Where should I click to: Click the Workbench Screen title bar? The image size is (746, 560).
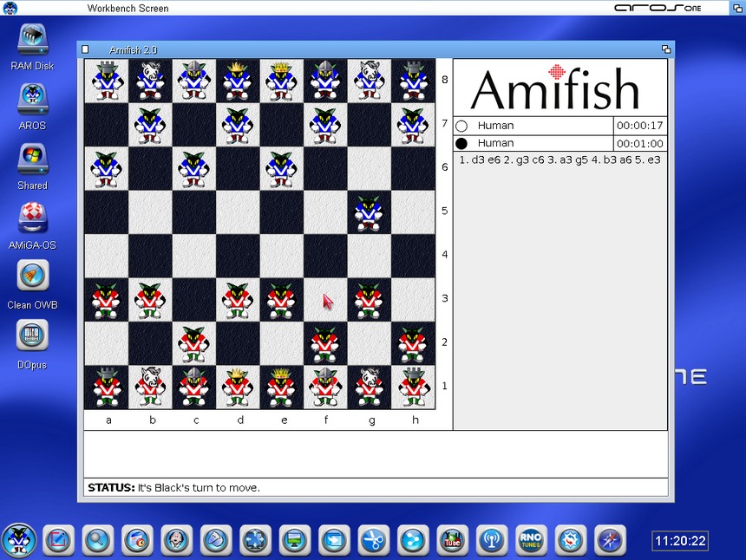[347, 8]
